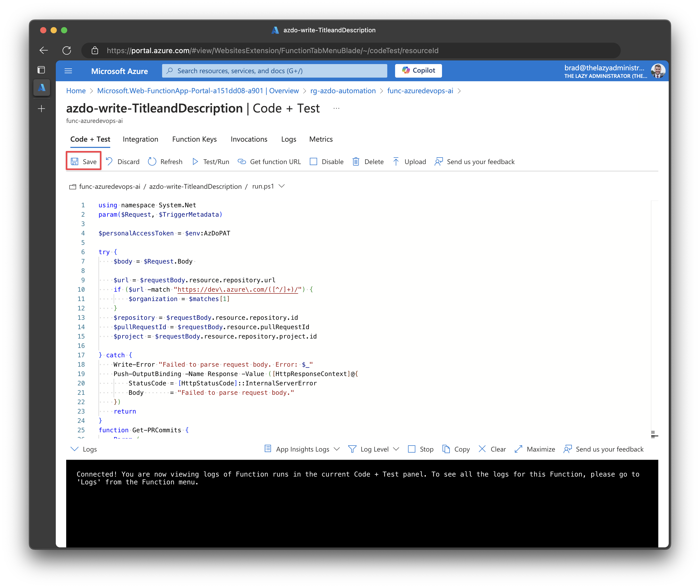Click the site lock icon in the address bar
700x588 pixels.
[95, 50]
